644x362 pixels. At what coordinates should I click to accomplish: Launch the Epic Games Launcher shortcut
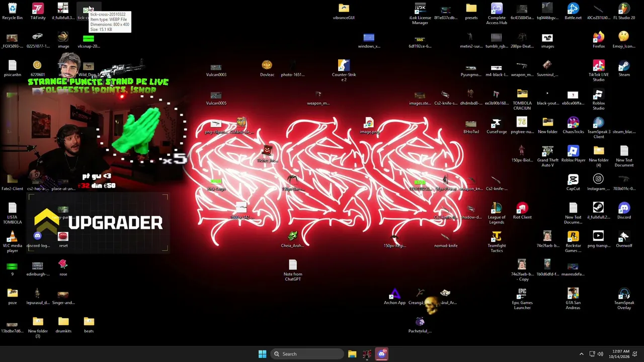(x=522, y=299)
